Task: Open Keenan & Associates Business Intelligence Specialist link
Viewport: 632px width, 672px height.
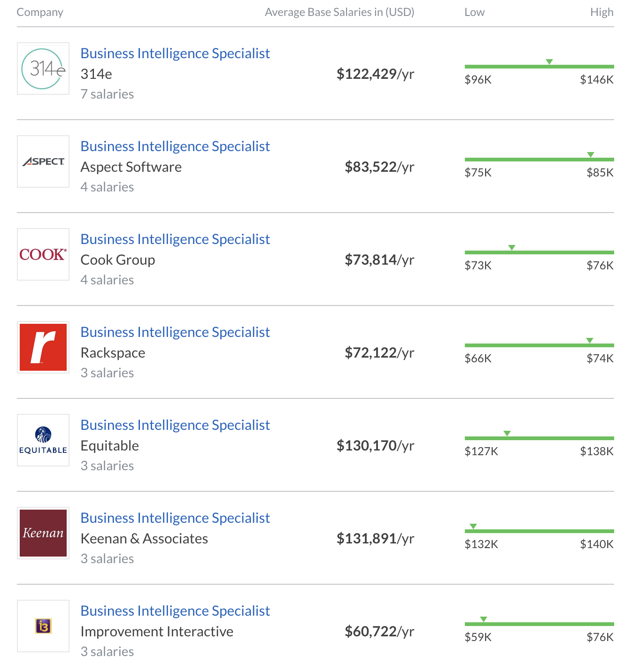Action: point(175,518)
